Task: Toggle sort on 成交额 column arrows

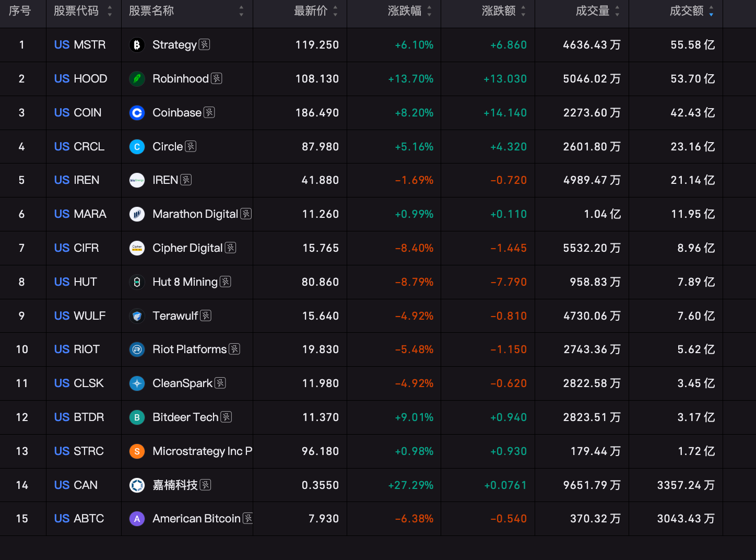Action: (x=711, y=11)
